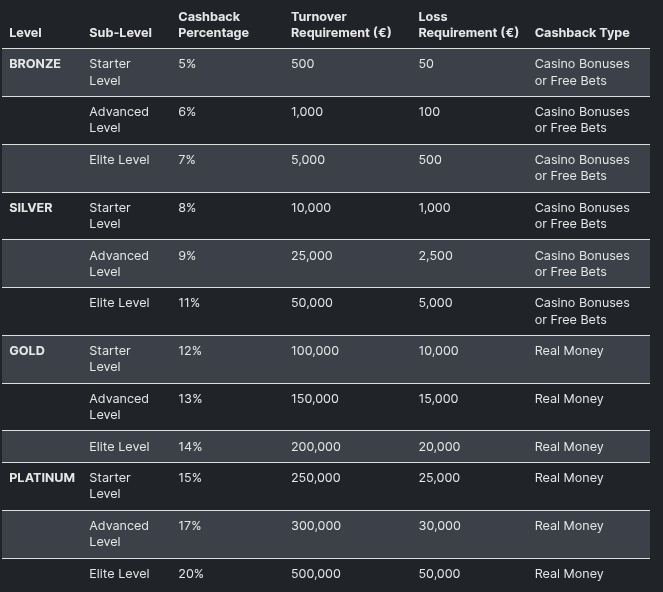Select the SILVER level label
Image resolution: width=663 pixels, height=592 pixels.
pyautogui.click(x=31, y=208)
